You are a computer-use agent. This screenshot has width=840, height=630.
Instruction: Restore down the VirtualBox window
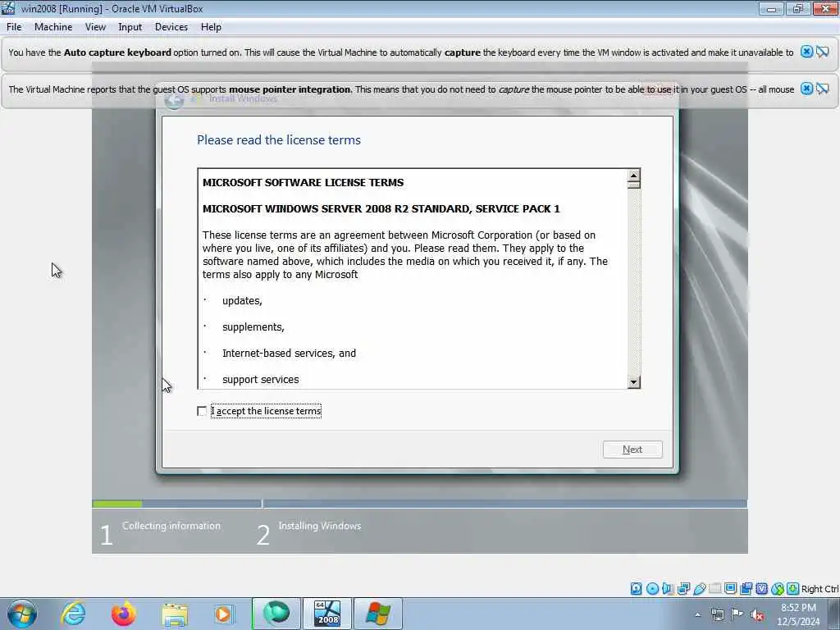pyautogui.click(x=798, y=8)
